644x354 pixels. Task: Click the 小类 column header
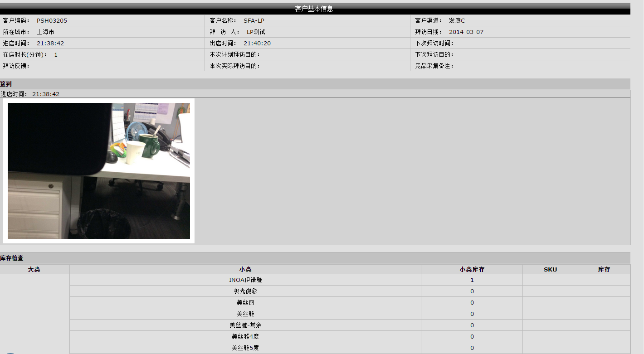coord(245,269)
